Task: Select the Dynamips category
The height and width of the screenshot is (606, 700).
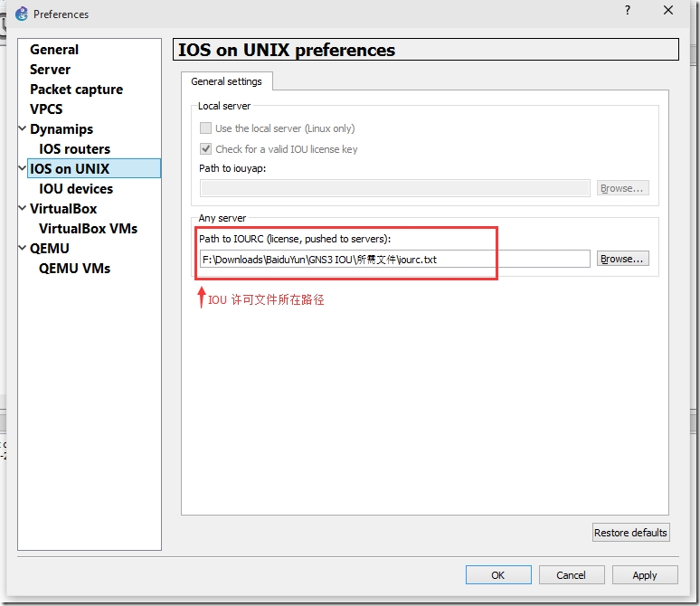Action: click(61, 129)
